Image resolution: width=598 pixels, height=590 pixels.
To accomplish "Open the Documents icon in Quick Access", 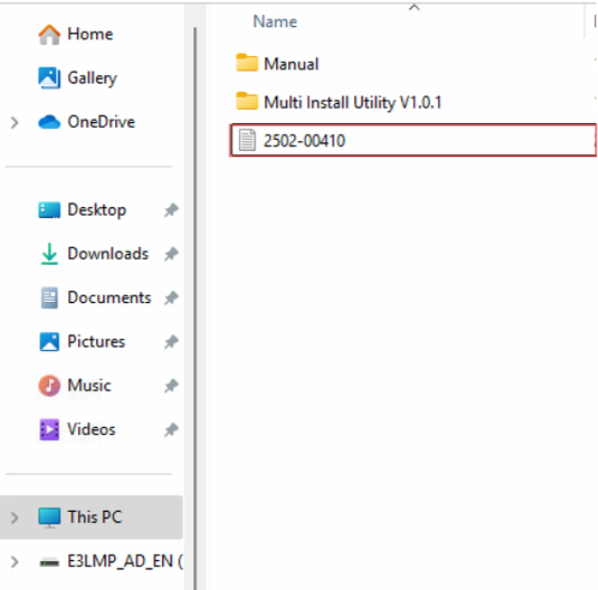I will click(49, 298).
